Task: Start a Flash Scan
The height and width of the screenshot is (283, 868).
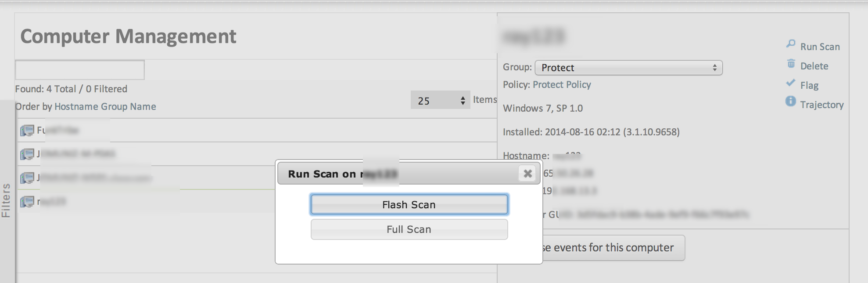Action: 409,205
